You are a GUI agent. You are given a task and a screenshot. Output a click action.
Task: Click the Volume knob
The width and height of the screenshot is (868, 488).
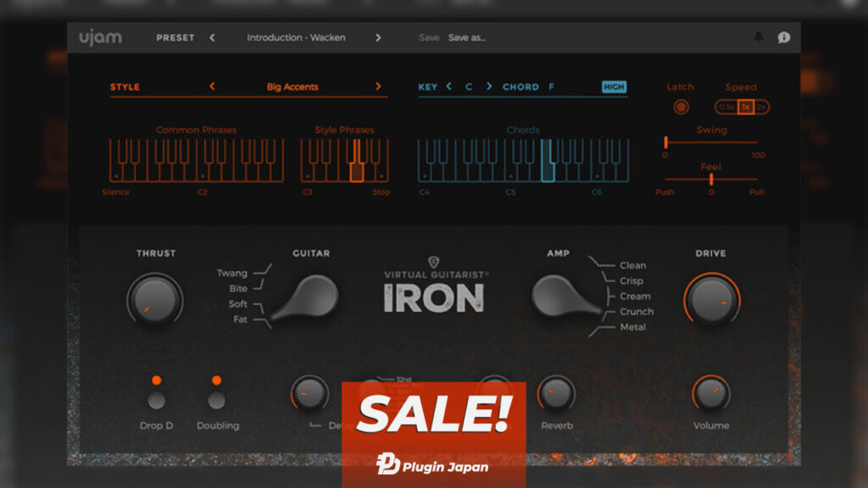710,393
